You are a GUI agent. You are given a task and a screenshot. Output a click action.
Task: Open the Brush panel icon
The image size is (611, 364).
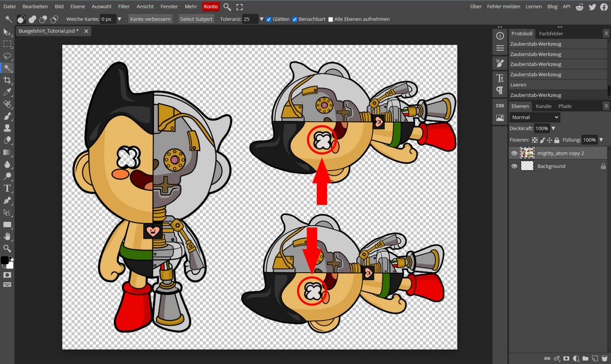(500, 63)
